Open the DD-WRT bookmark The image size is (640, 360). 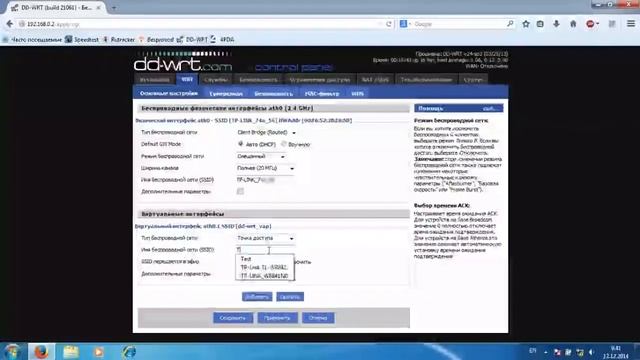[192, 40]
